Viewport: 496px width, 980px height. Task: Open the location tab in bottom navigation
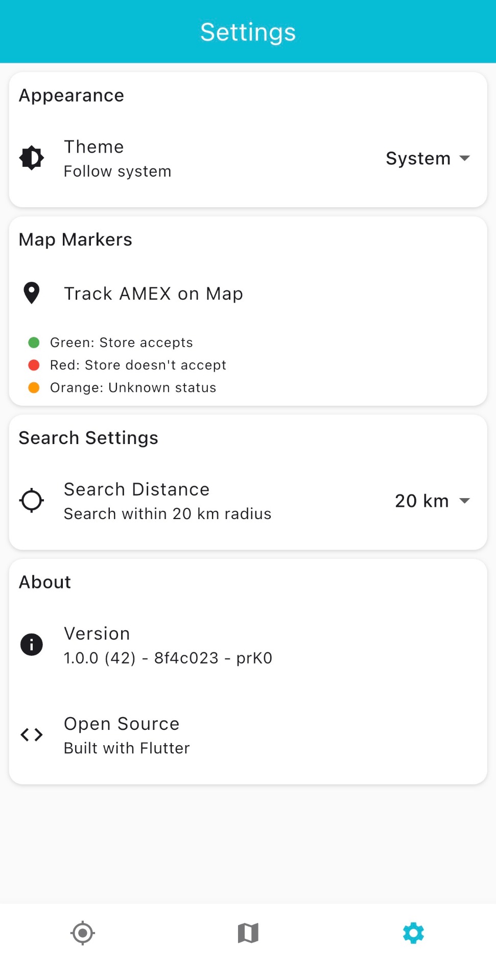coord(83,933)
